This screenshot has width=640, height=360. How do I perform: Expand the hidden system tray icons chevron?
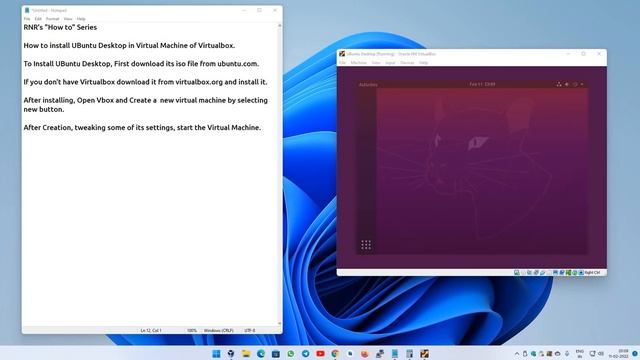coord(517,354)
